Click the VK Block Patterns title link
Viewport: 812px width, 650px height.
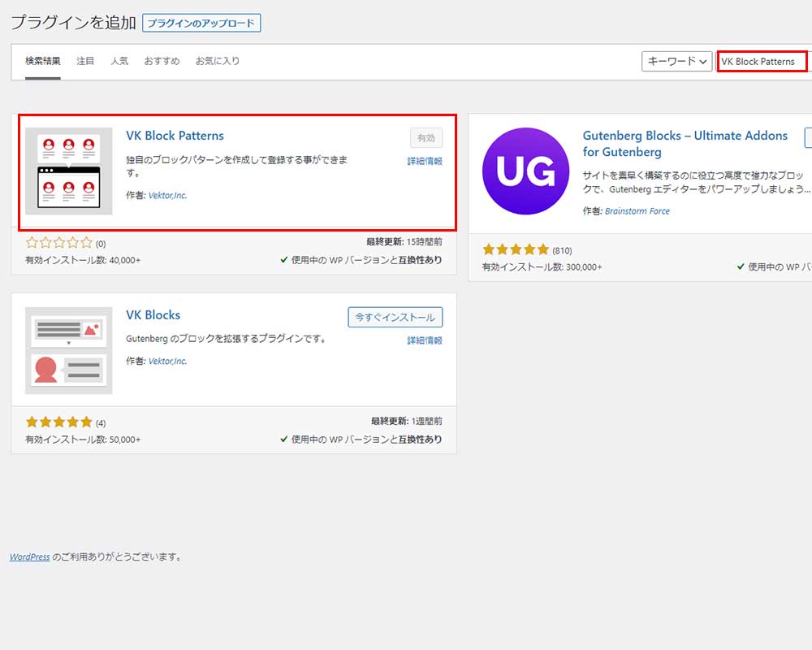coord(175,136)
